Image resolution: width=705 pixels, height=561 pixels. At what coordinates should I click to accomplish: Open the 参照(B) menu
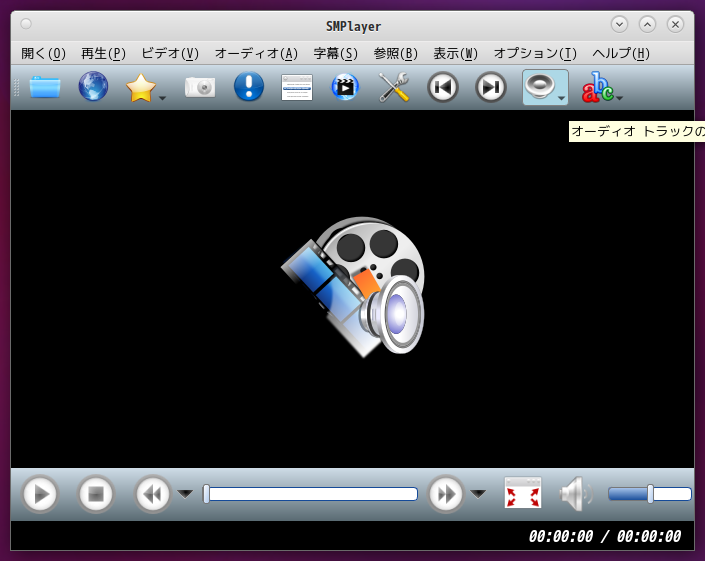pyautogui.click(x=396, y=53)
